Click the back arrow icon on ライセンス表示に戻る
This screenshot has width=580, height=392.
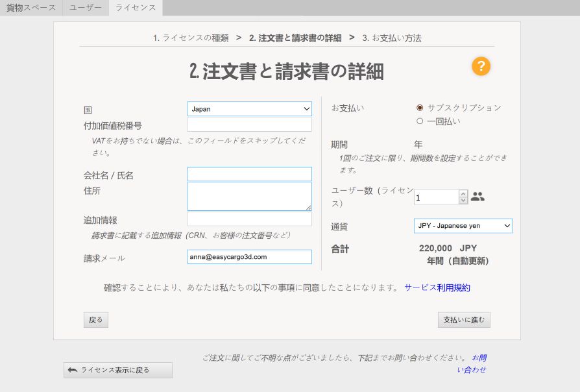pyautogui.click(x=73, y=370)
